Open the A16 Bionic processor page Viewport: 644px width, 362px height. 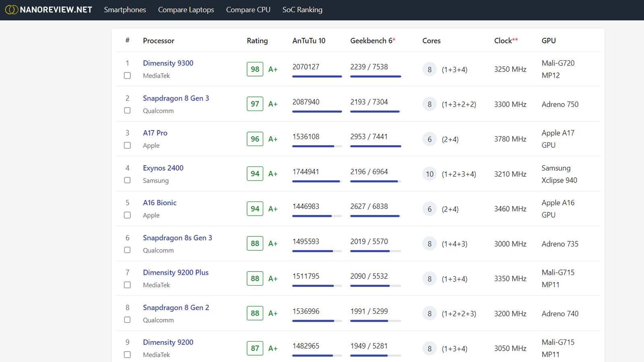[159, 203]
